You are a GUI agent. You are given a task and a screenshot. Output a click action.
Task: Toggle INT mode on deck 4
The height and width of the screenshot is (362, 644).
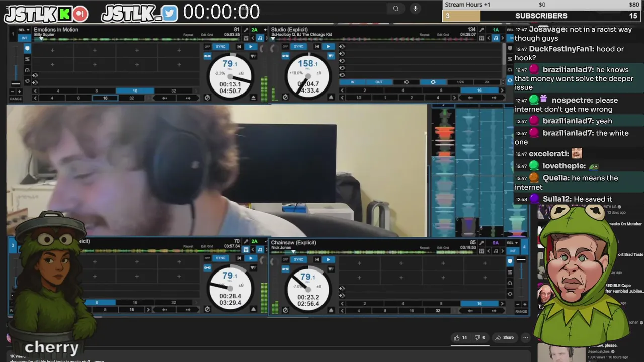click(x=513, y=250)
